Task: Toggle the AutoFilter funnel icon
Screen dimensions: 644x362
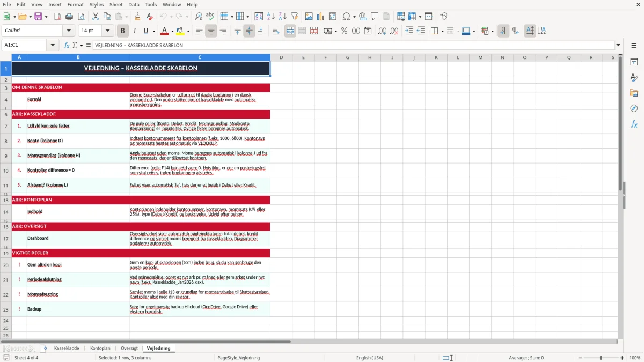Action: point(295,16)
